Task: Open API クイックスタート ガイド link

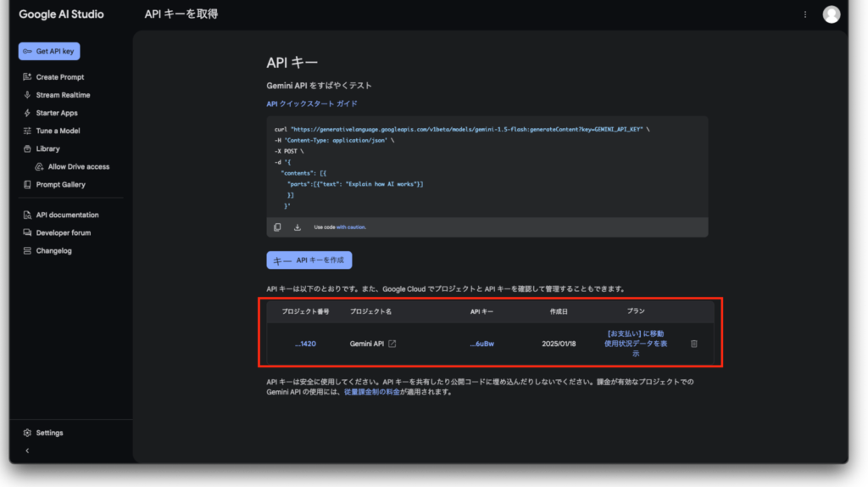Action: (x=312, y=104)
